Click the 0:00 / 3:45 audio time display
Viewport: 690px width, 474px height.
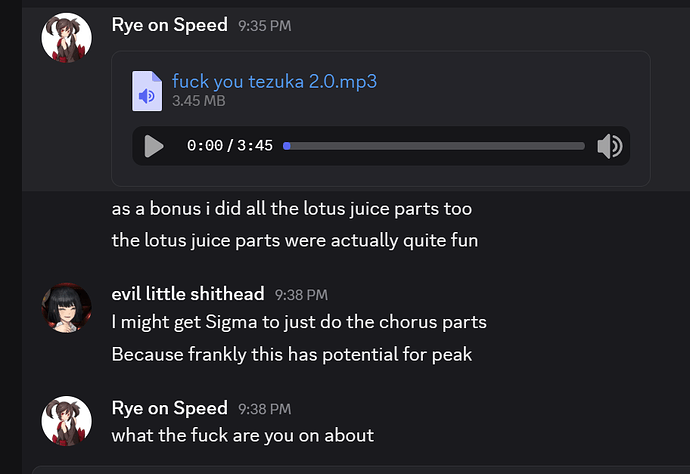230,146
